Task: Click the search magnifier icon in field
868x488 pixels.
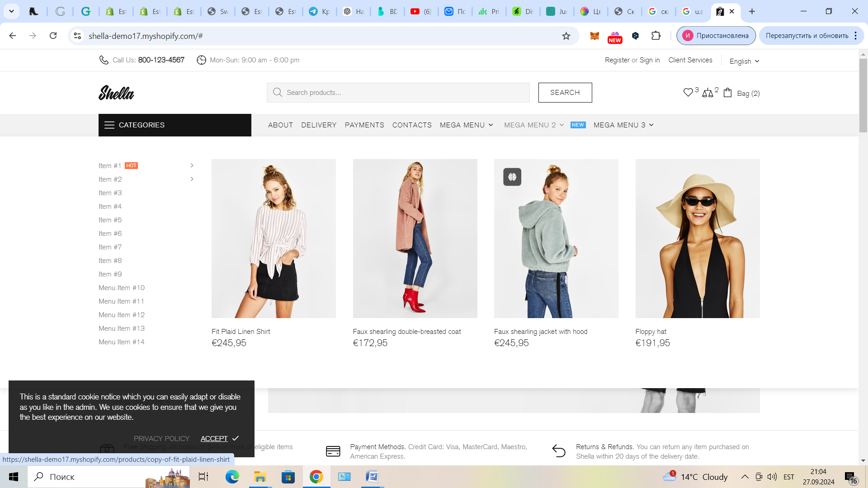Action: [277, 93]
